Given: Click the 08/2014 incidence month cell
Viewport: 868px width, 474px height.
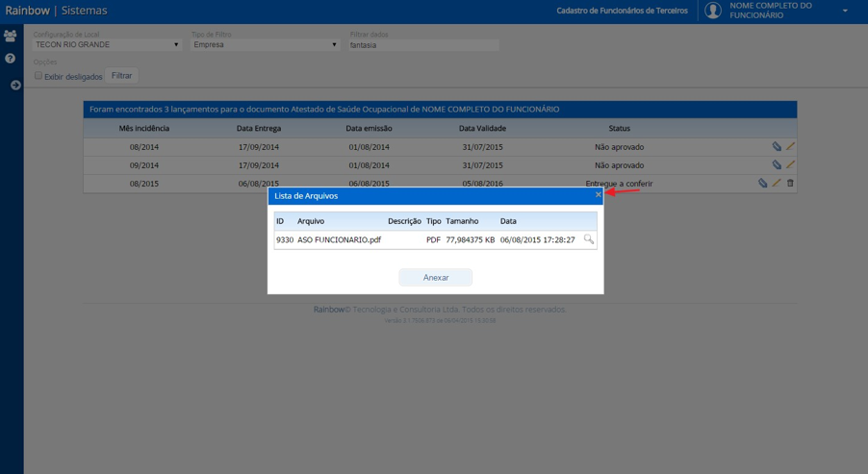Looking at the screenshot, I should tap(144, 147).
